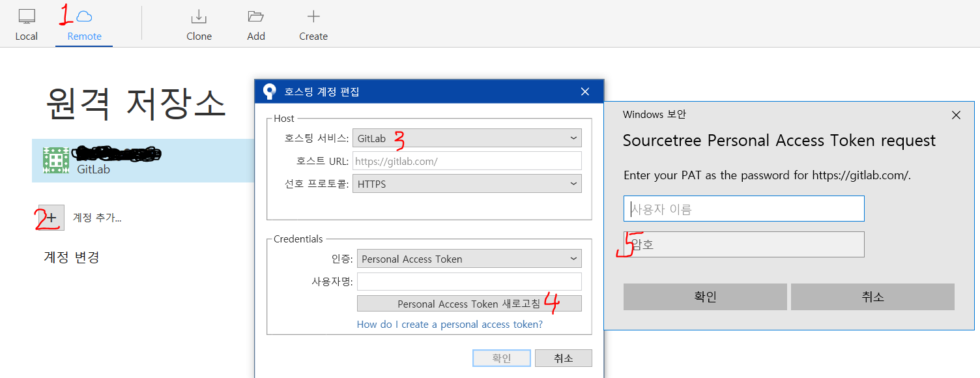The width and height of the screenshot is (980, 378).
Task: Click the 계정 변경 text
Action: 71,257
